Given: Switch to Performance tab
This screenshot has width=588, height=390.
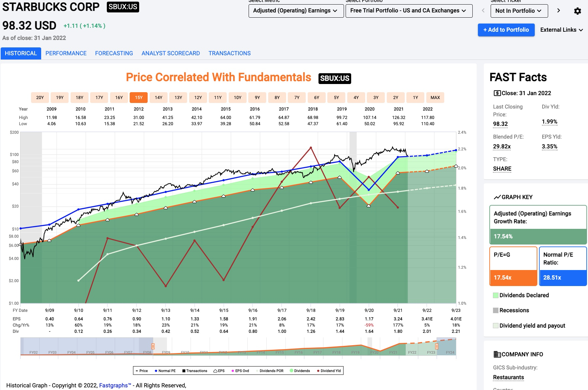Looking at the screenshot, I should (66, 53).
